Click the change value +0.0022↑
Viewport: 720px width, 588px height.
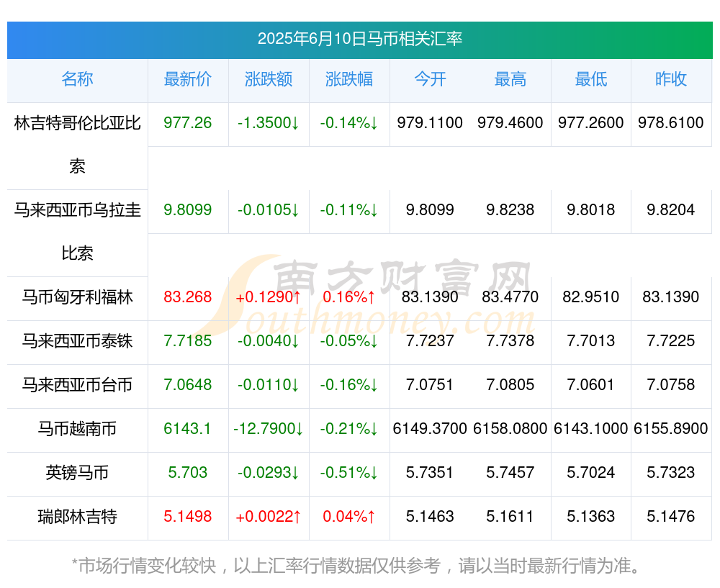tap(269, 517)
